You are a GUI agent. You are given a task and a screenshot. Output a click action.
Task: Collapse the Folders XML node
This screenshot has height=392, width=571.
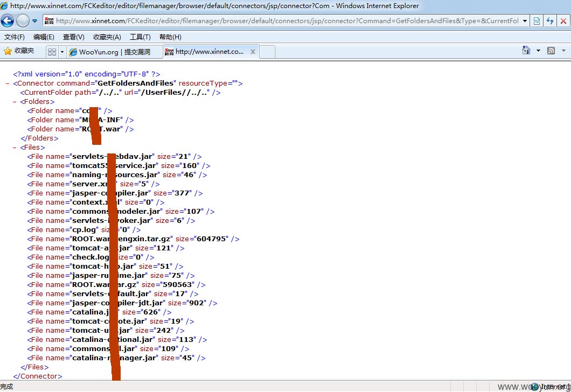(15, 102)
